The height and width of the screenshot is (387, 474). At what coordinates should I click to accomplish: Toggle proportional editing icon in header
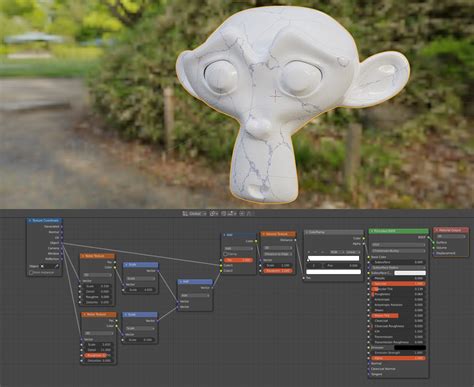[242, 213]
